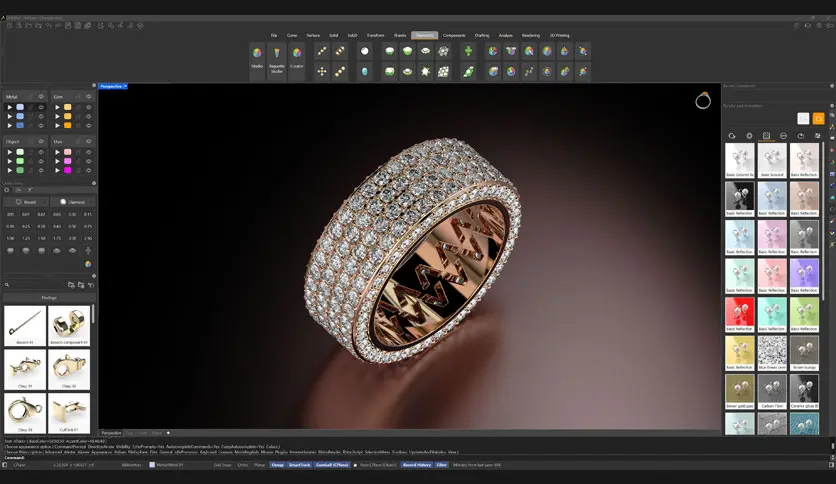The height and width of the screenshot is (484, 836).
Task: Click the white square button beside the orange button
Action: [803, 118]
